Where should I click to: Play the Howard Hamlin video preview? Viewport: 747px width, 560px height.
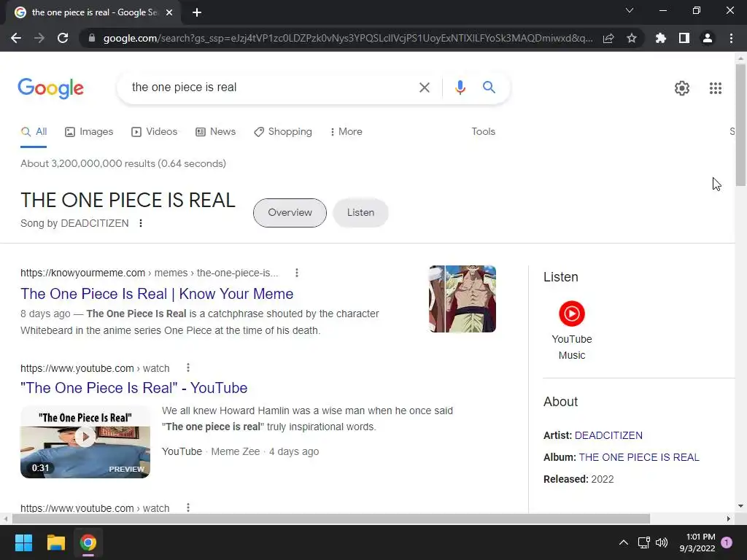[85, 441]
